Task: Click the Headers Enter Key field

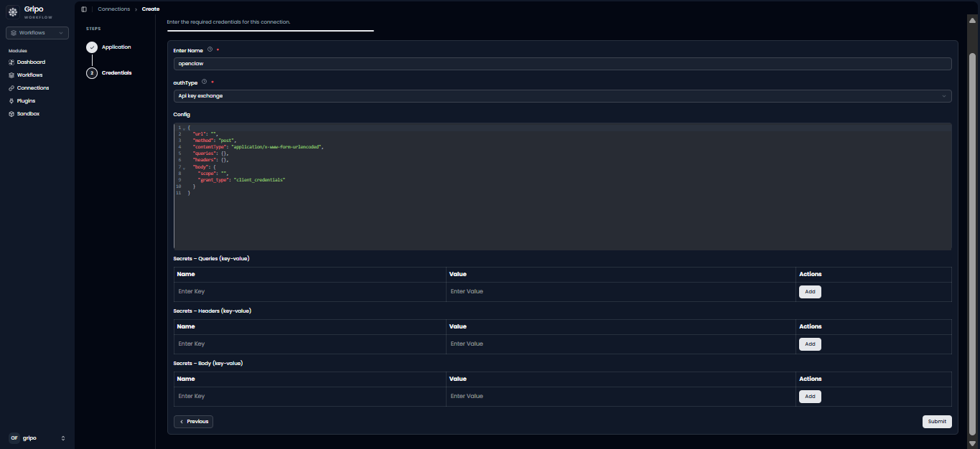Action: [309, 344]
